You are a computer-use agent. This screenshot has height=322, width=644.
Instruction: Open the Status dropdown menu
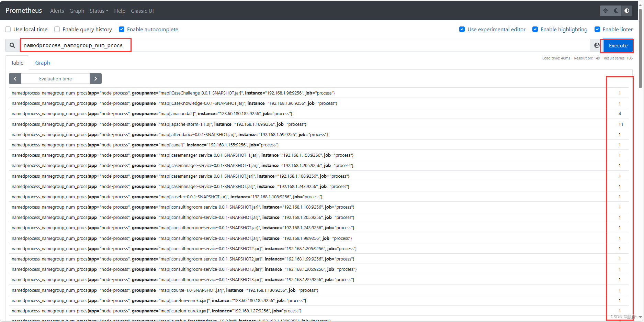tap(99, 11)
